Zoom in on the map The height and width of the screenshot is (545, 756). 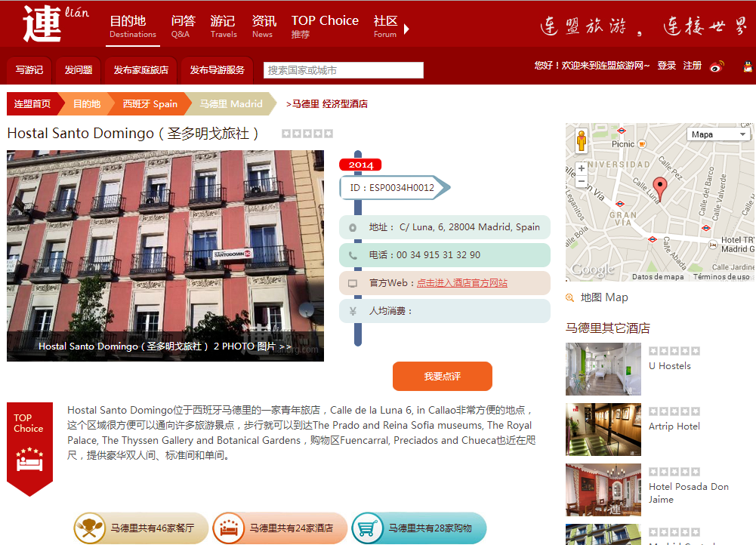[582, 168]
